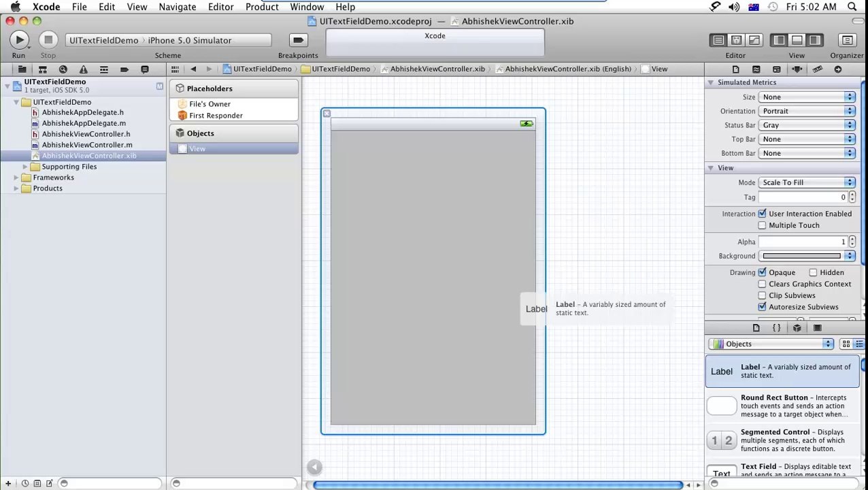Select File's Owner placeholder
This screenshot has width=868, height=490.
210,104
